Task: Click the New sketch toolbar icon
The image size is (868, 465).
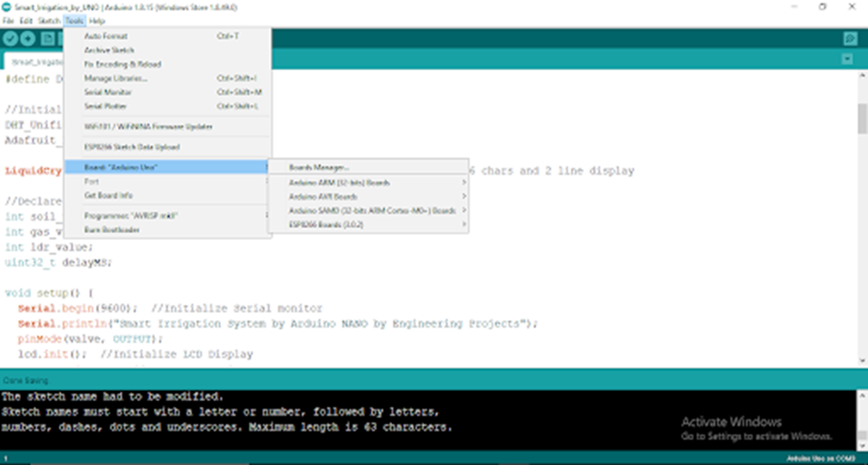Action: click(x=48, y=39)
